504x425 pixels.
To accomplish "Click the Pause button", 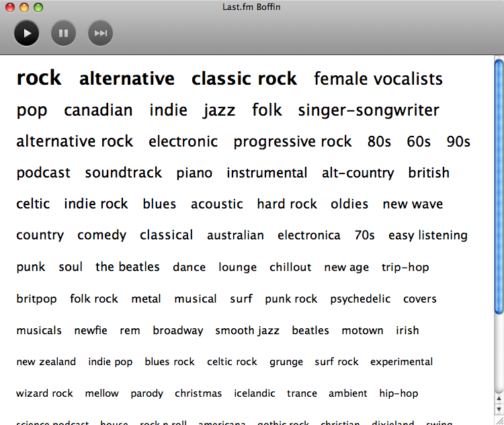I will tap(63, 33).
